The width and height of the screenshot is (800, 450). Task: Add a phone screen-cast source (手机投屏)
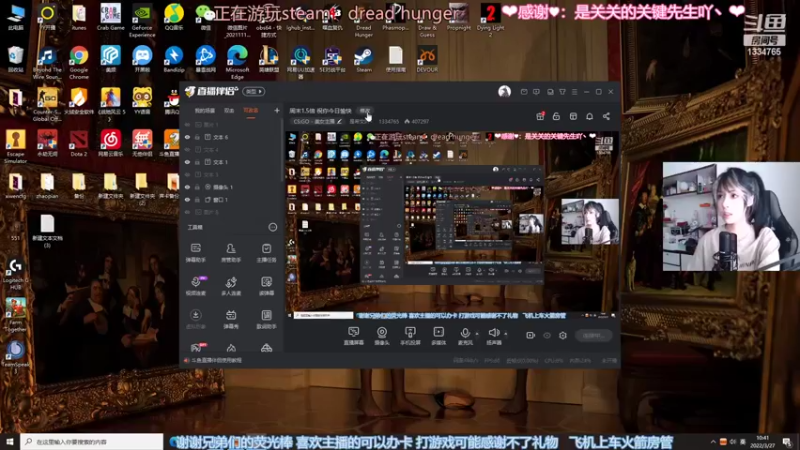tap(410, 336)
